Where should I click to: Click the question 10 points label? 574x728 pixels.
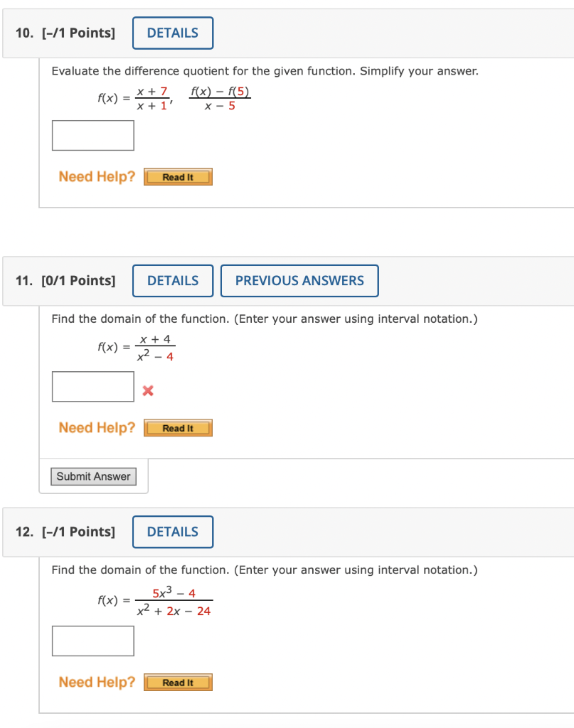click(78, 33)
